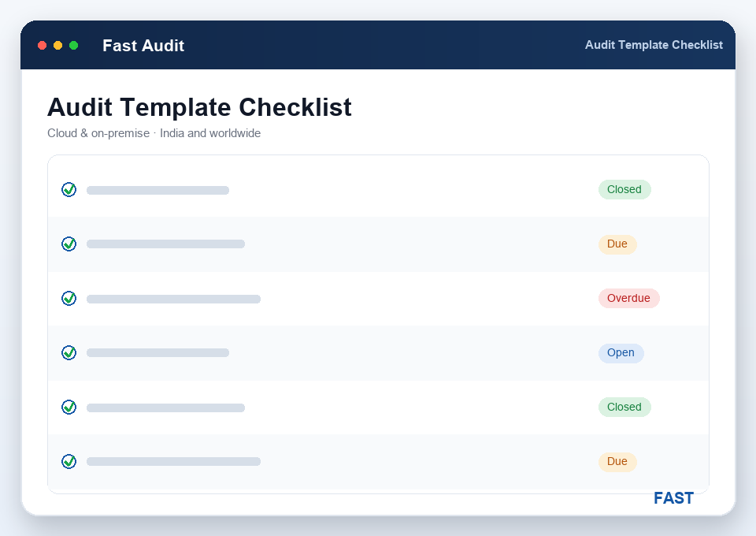The width and height of the screenshot is (756, 536).
Task: Click the Due badge in the last row
Action: point(617,462)
